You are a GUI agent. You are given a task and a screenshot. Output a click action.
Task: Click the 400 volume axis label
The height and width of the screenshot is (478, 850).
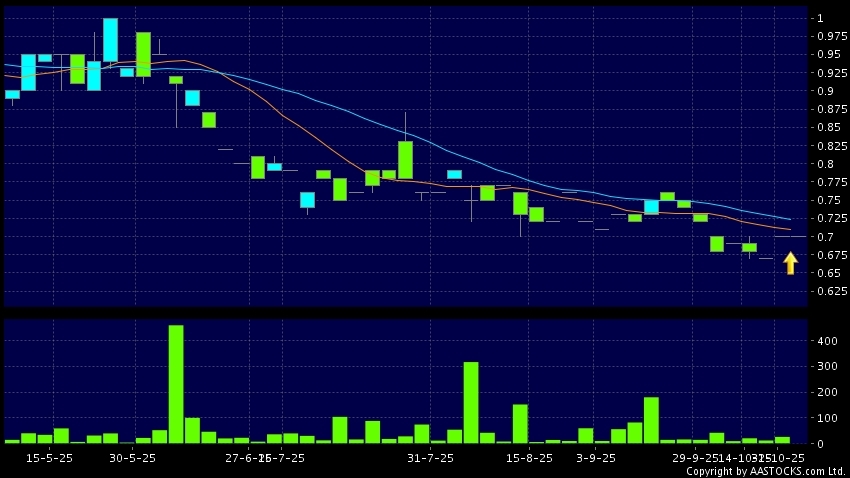pyautogui.click(x=827, y=341)
